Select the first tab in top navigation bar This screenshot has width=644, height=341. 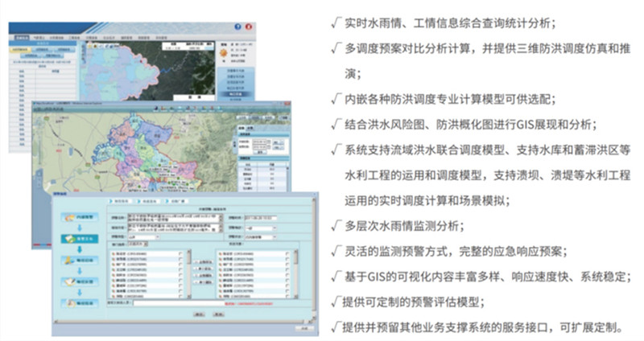(20, 38)
